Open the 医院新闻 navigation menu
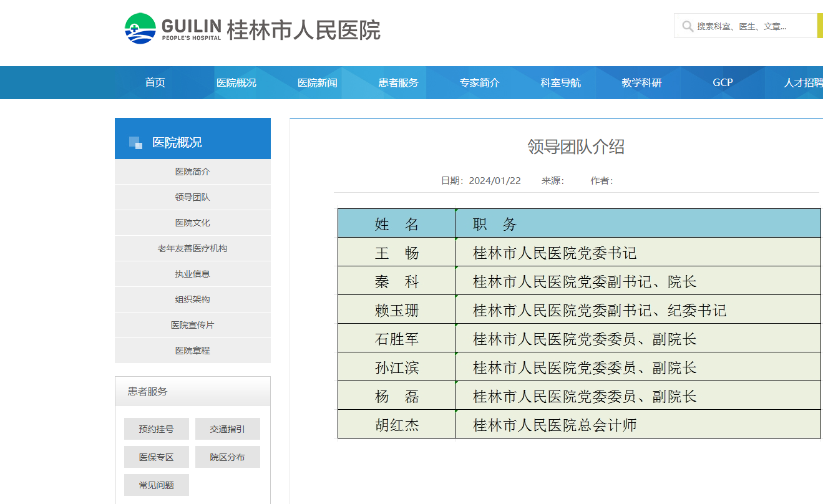823x504 pixels. (x=318, y=82)
